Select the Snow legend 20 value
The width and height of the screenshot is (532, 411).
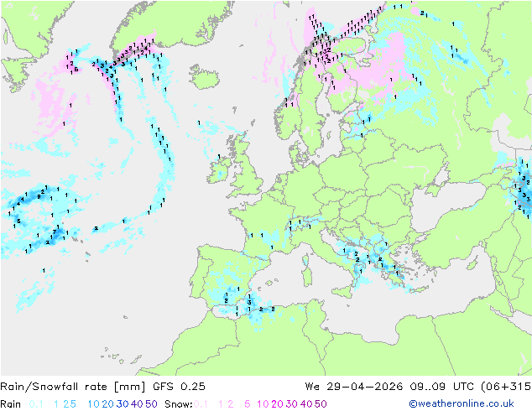[277, 404]
